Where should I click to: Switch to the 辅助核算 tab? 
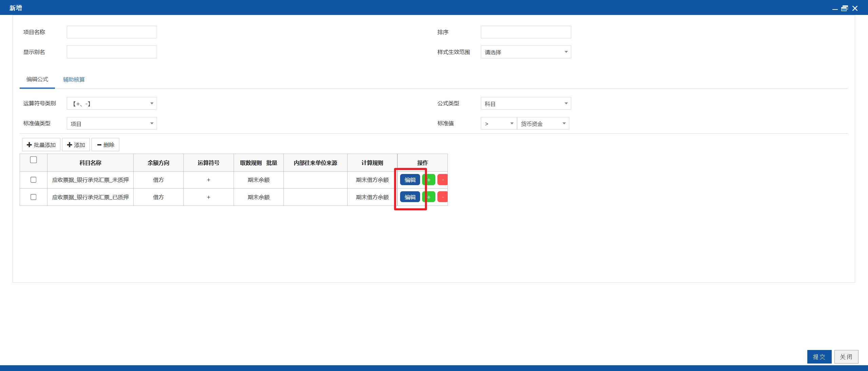tap(74, 79)
